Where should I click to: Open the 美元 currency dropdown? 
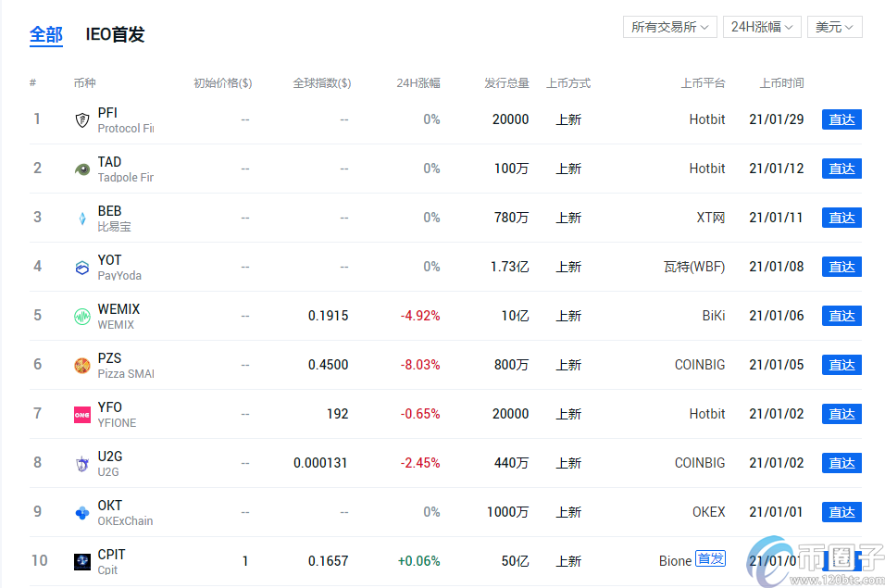pos(834,27)
